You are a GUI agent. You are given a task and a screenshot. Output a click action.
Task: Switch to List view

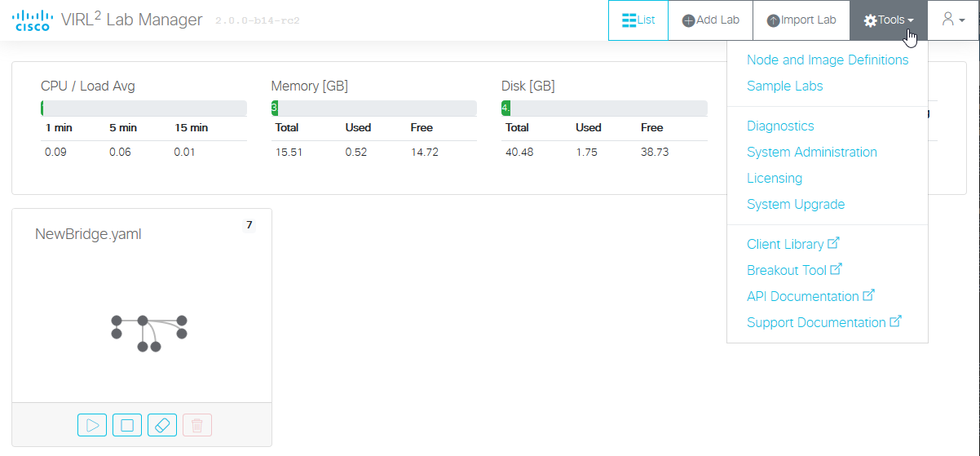[638, 20]
